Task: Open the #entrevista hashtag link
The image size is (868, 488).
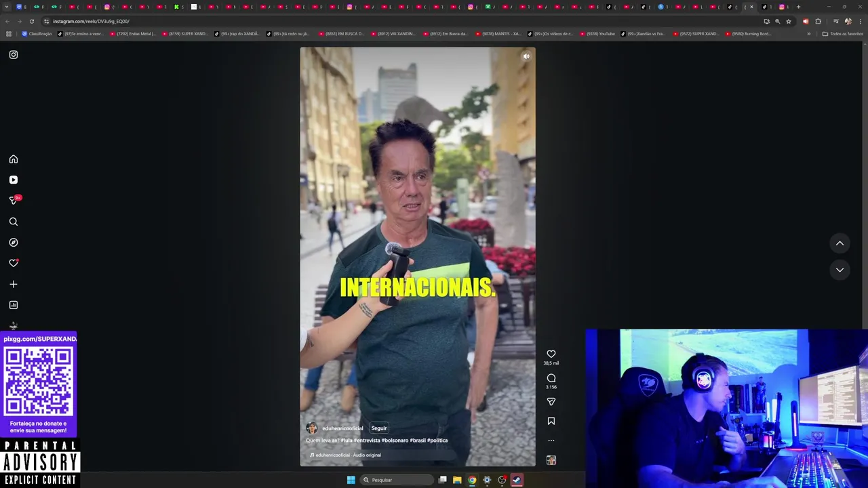Action: point(367,441)
